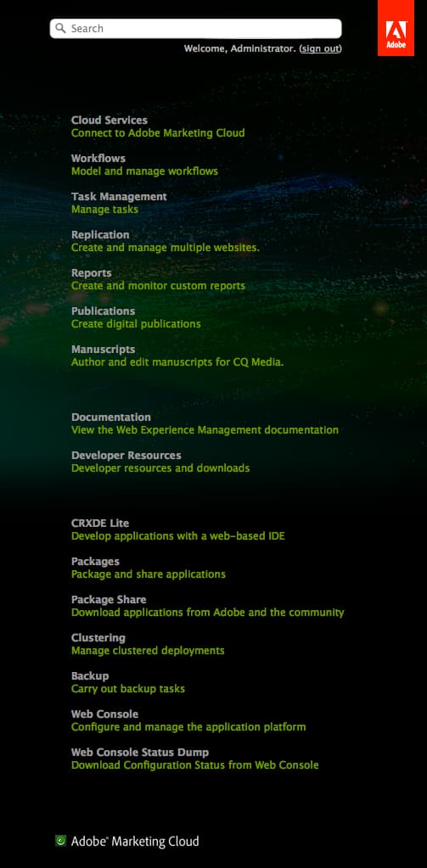Screen dimensions: 427x868
Task: Open Configure and manage application platform
Action: click(188, 727)
